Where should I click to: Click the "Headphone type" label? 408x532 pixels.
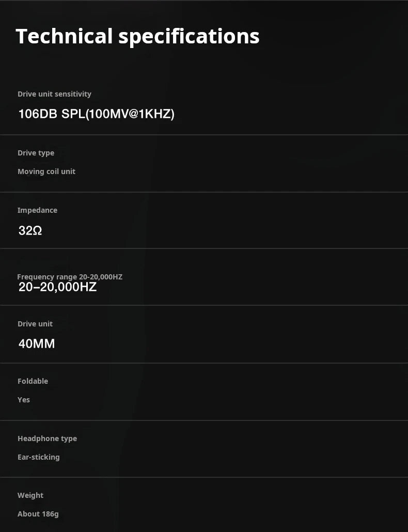[47, 439]
